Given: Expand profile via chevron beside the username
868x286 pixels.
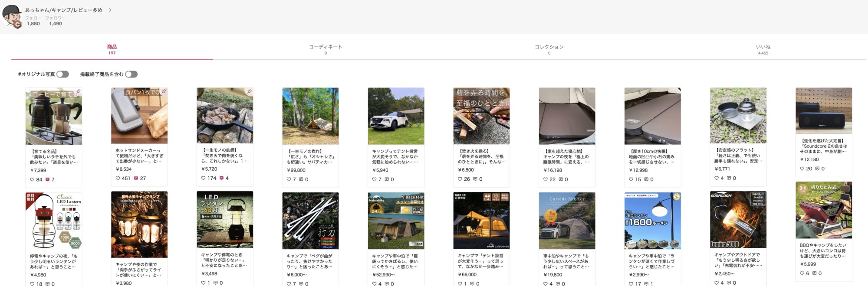Looking at the screenshot, I should 110,10.
